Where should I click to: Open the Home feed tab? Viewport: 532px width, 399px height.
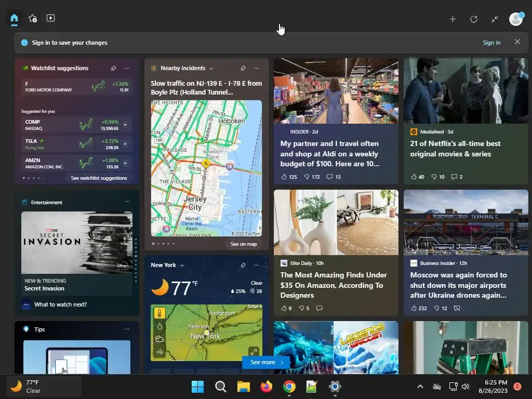(x=14, y=18)
